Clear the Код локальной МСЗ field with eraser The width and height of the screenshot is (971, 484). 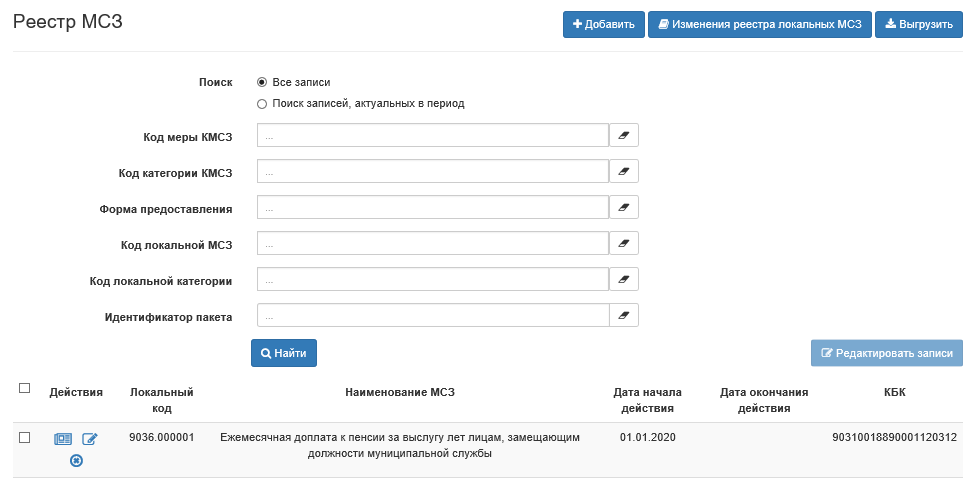[x=624, y=244]
